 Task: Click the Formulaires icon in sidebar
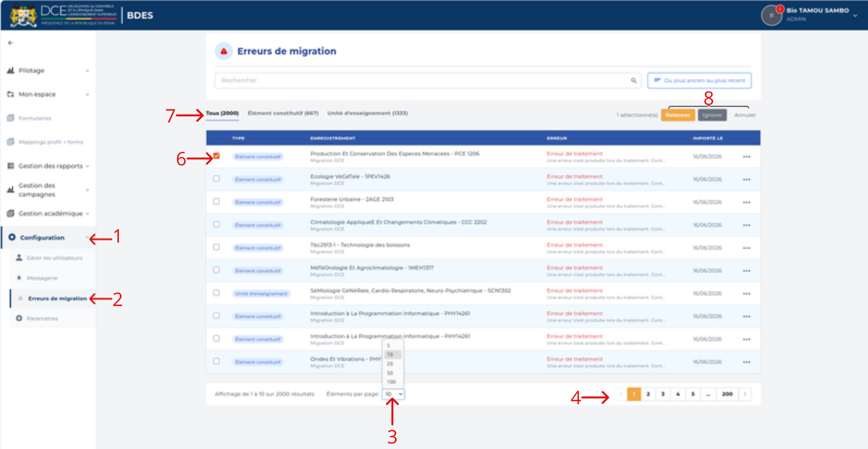pyautogui.click(x=10, y=118)
